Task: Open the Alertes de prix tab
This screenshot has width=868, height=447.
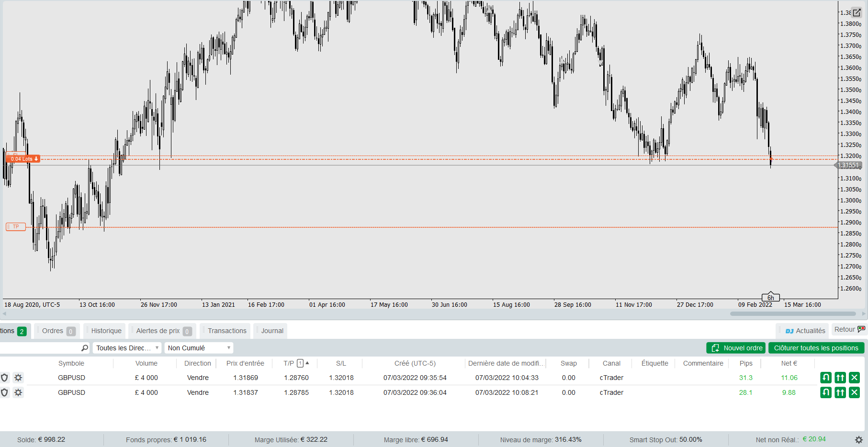Action: (162, 331)
